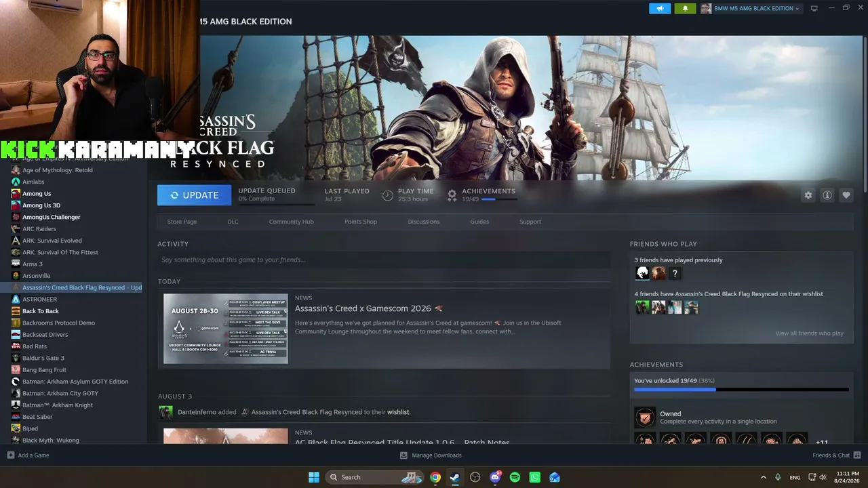Select 'Batman: Arkham Asylum GOTY Edition'
This screenshot has height=488, width=868.
coord(75,382)
